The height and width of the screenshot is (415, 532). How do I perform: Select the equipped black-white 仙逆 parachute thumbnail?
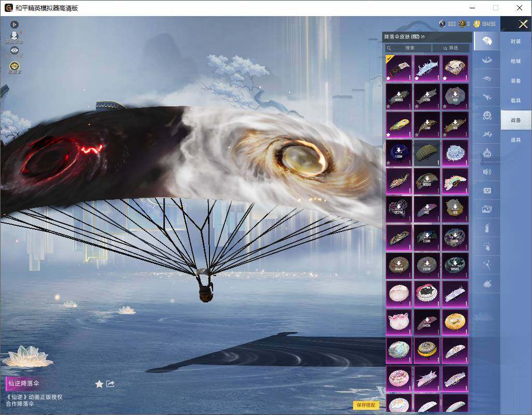click(399, 68)
